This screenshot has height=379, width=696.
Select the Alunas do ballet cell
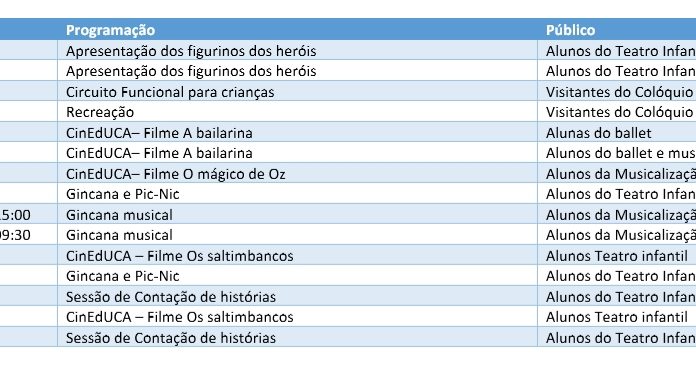[x=617, y=133]
